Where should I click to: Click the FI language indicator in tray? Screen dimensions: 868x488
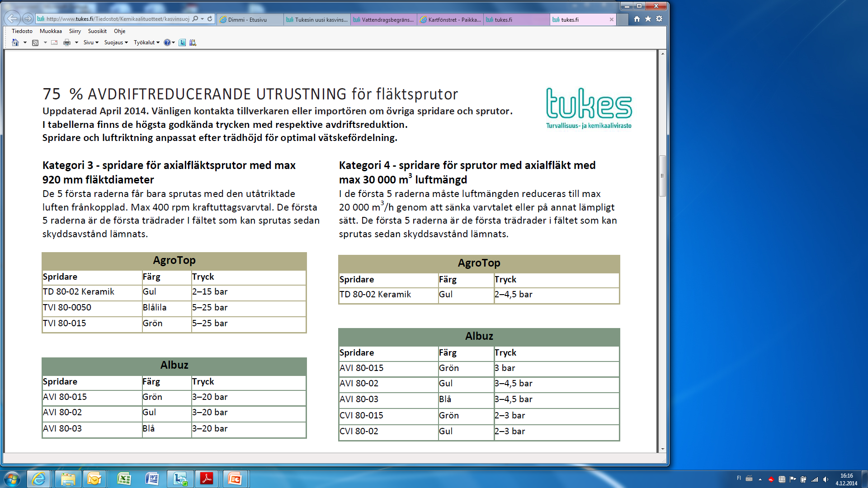(739, 478)
